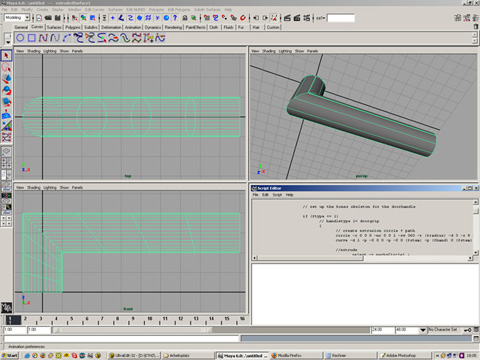
Task: Open Panels menu in perspective view
Action: pos(312,51)
